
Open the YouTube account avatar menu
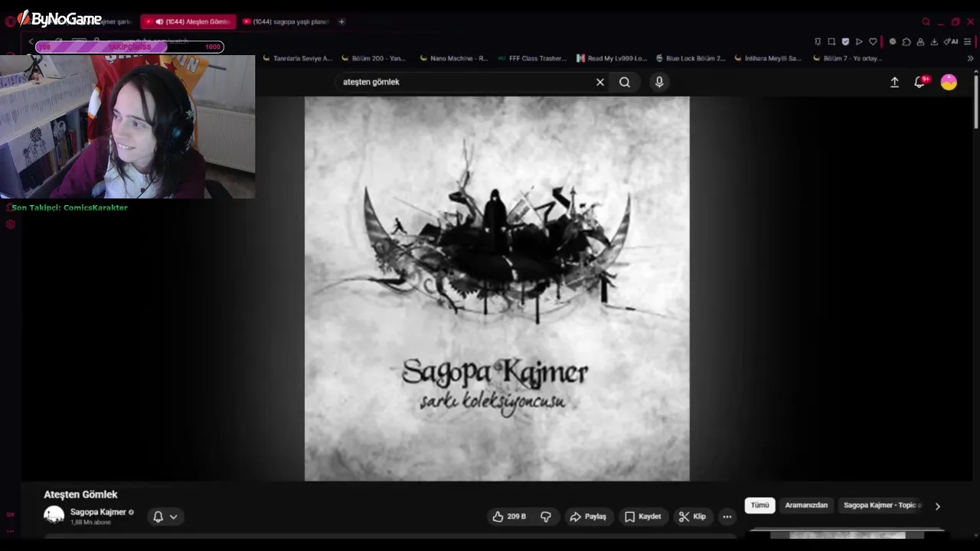click(x=949, y=82)
